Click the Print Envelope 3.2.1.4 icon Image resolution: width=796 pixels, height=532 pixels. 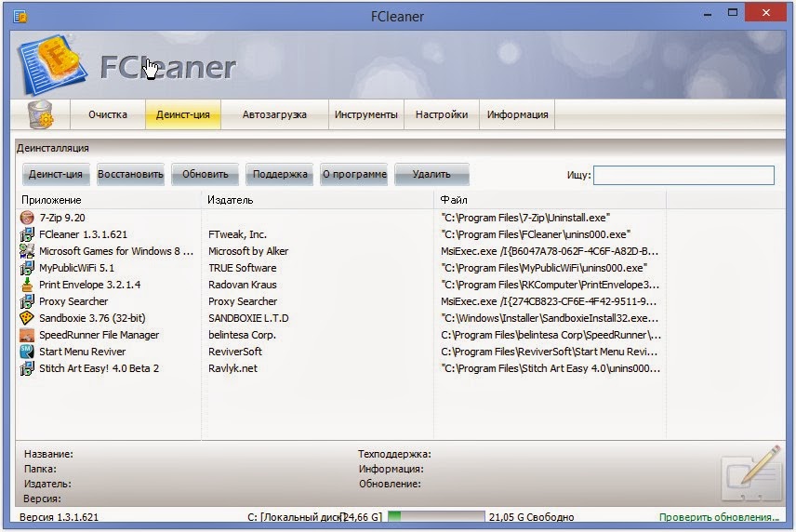point(27,285)
